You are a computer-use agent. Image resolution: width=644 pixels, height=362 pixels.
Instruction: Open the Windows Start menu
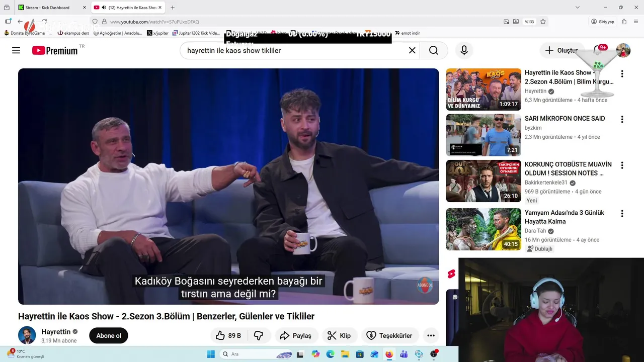click(x=211, y=354)
